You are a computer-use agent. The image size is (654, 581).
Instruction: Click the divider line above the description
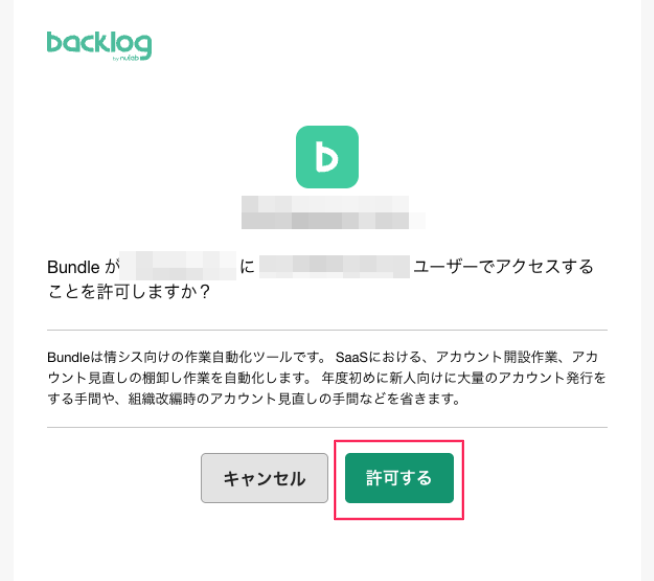(327, 330)
